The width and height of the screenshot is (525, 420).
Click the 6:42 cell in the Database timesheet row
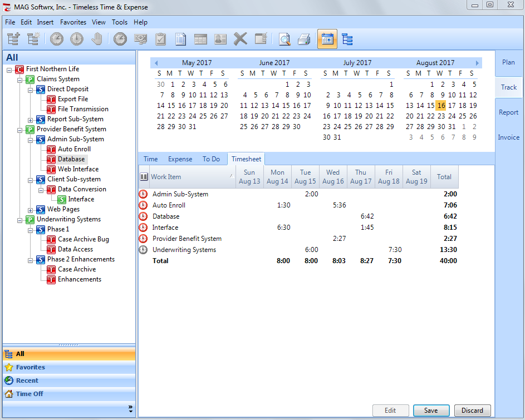(367, 216)
